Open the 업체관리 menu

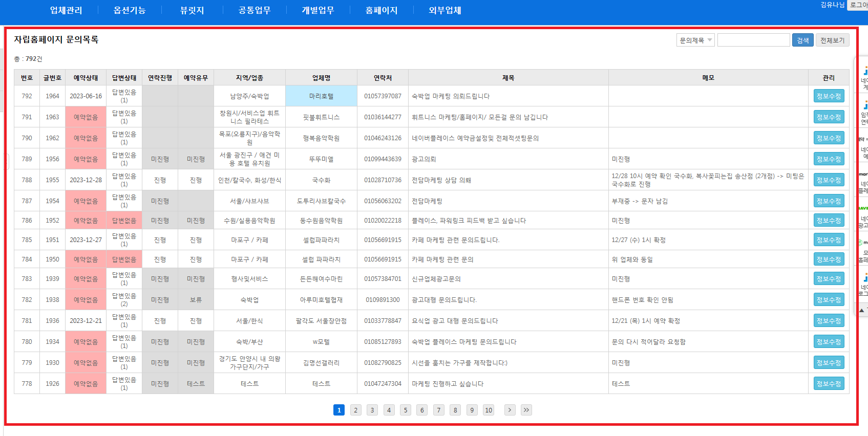[x=66, y=10]
